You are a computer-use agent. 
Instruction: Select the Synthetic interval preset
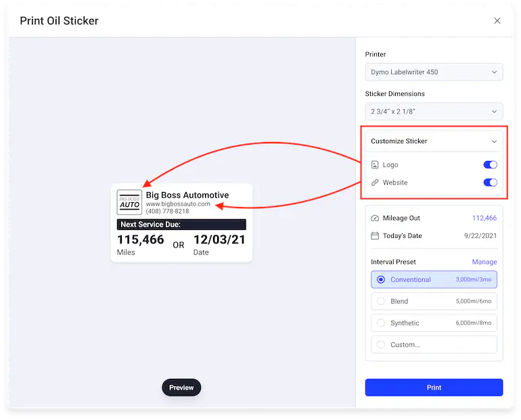coord(434,323)
